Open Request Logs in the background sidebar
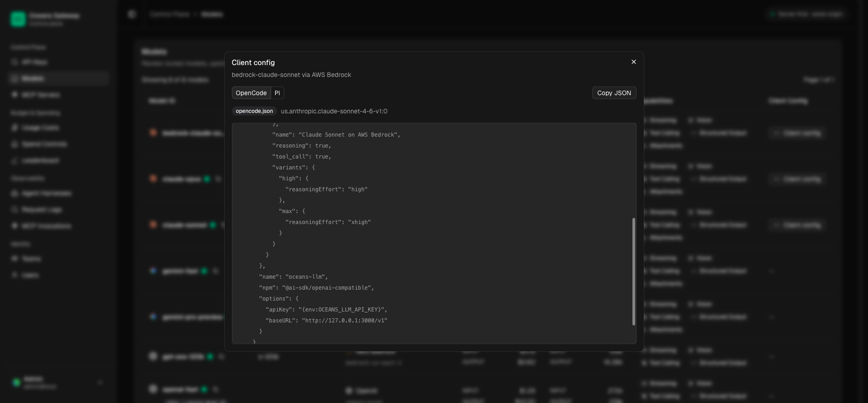The width and height of the screenshot is (868, 403). pyautogui.click(x=58, y=209)
